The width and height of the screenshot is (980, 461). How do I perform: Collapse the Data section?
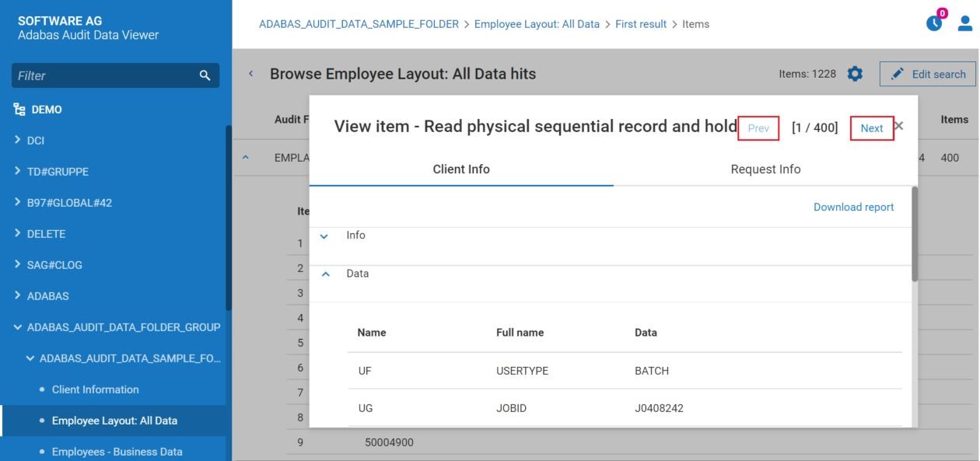point(325,274)
